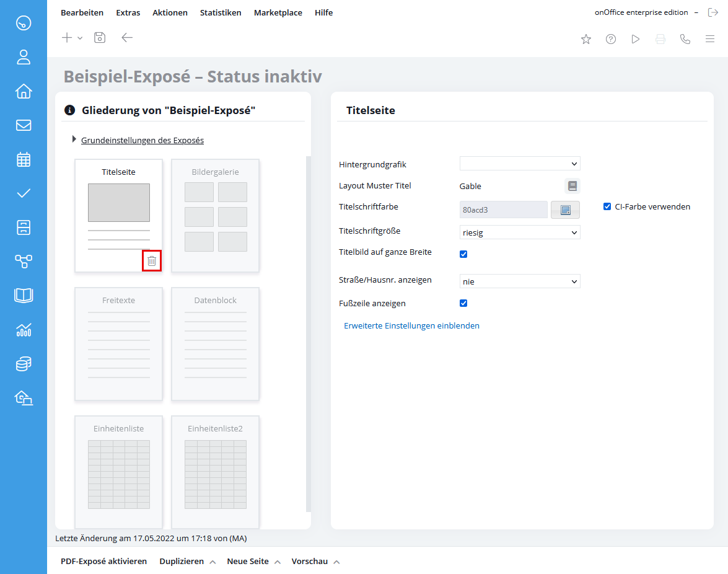Viewport: 728px width, 574px height.
Task: Open the properties house icon in sidebar
Action: (x=23, y=91)
